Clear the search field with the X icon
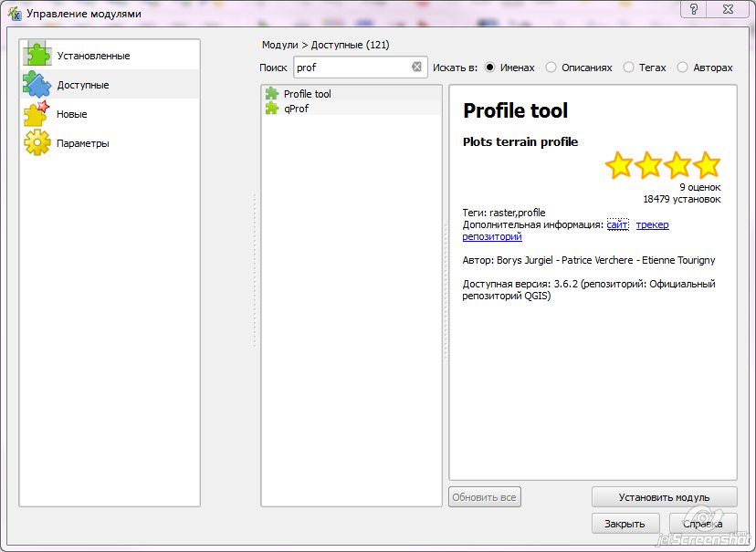 click(416, 67)
